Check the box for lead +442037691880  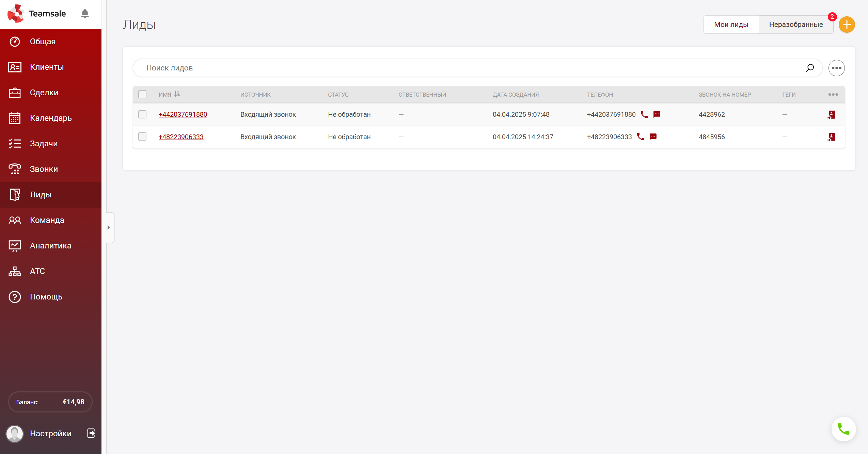[142, 114]
